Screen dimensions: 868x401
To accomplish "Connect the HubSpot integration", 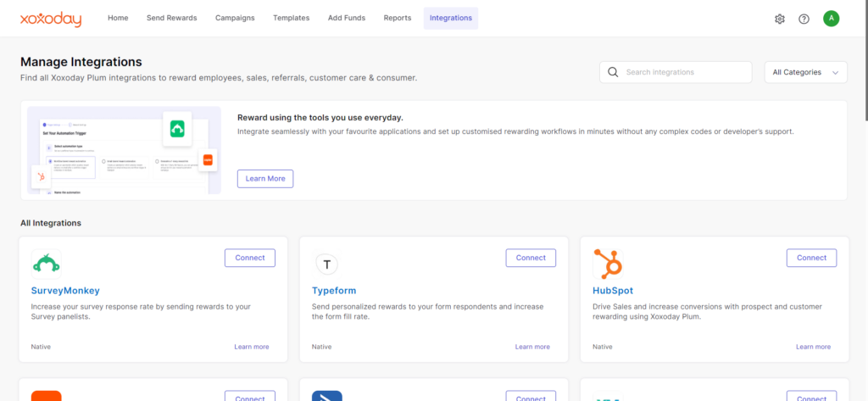I will point(811,258).
